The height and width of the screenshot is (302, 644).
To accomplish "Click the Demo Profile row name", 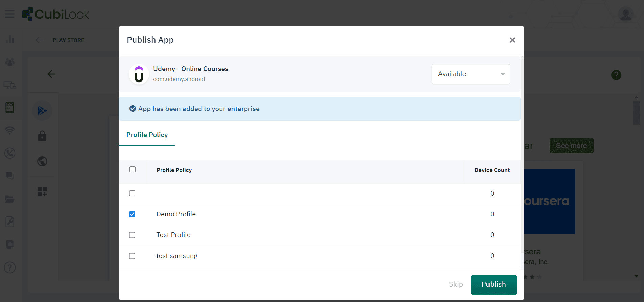I will tap(176, 214).
